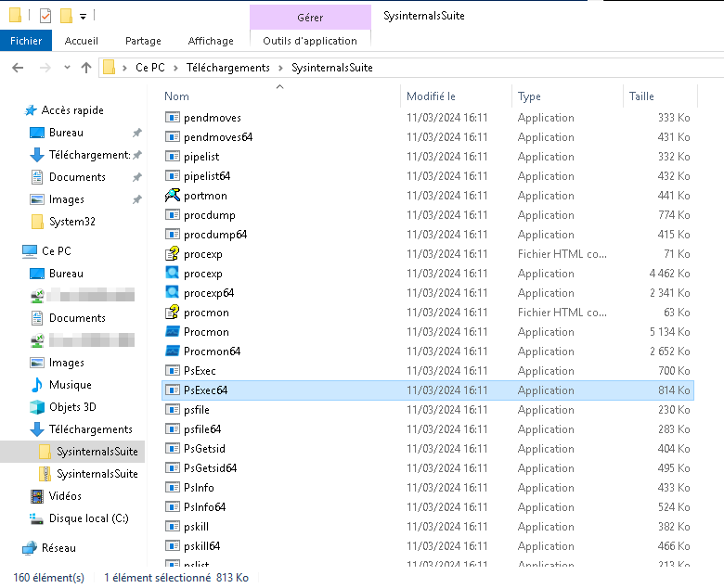Click the psfile file name
724x588 pixels.
[196, 410]
